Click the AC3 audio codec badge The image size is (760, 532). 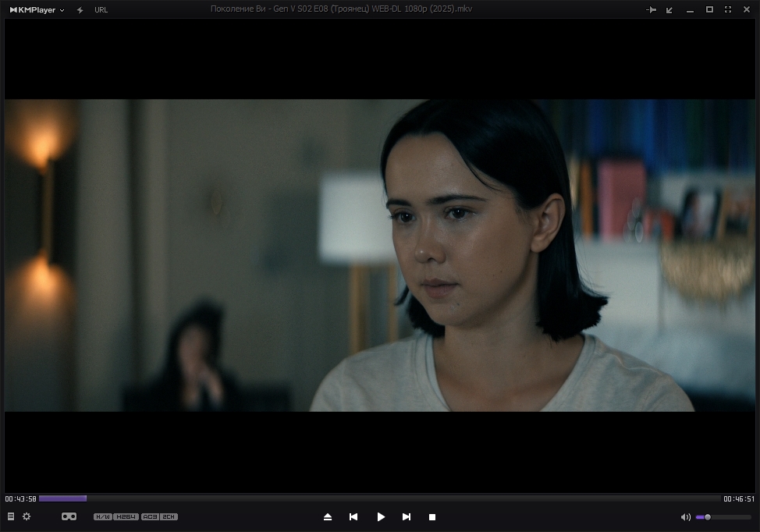point(150,516)
